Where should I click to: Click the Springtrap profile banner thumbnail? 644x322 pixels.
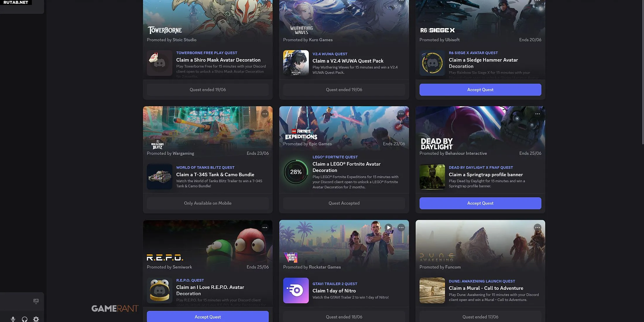click(432, 177)
